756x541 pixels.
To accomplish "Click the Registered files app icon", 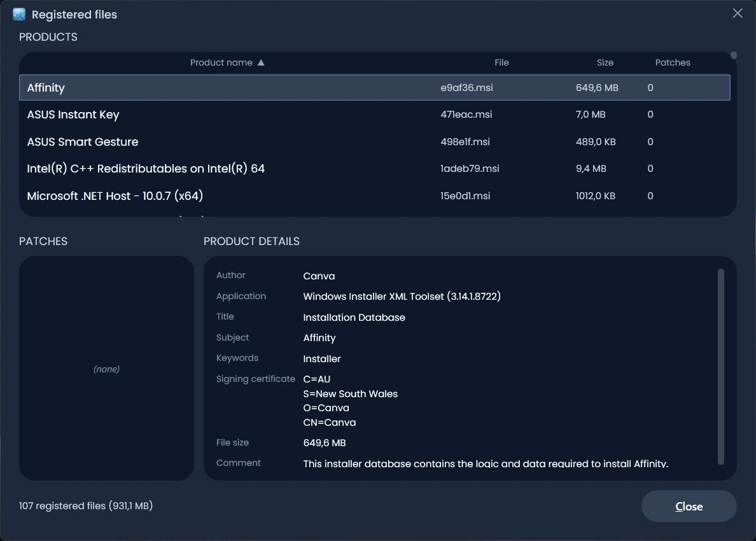I will [x=19, y=15].
